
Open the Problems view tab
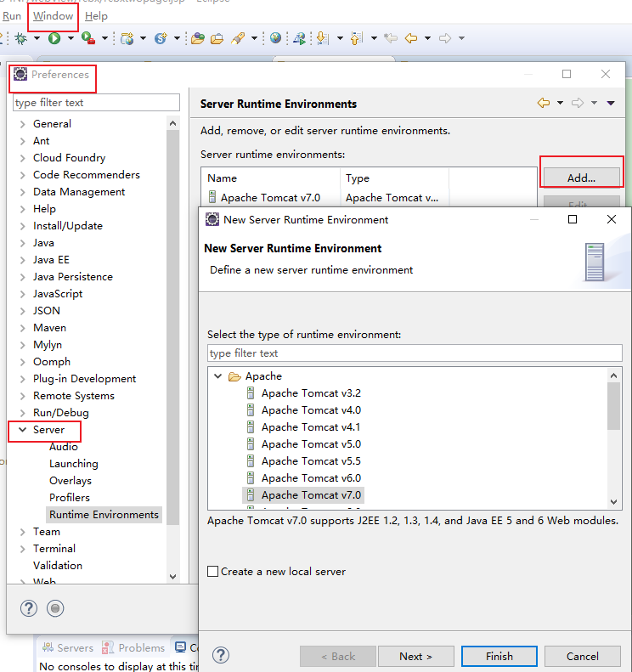(x=133, y=647)
